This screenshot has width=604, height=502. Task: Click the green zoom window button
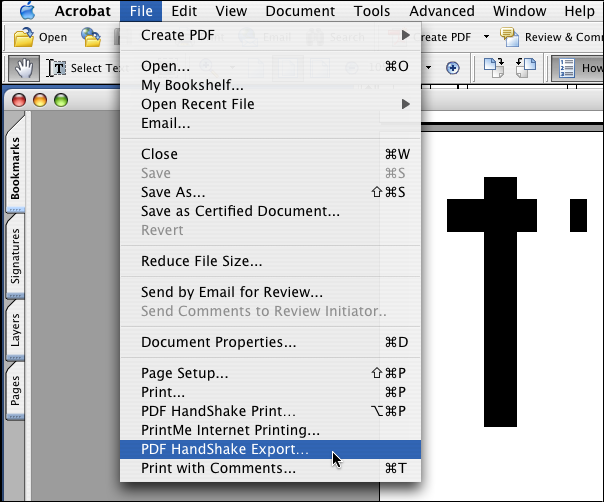[x=61, y=100]
